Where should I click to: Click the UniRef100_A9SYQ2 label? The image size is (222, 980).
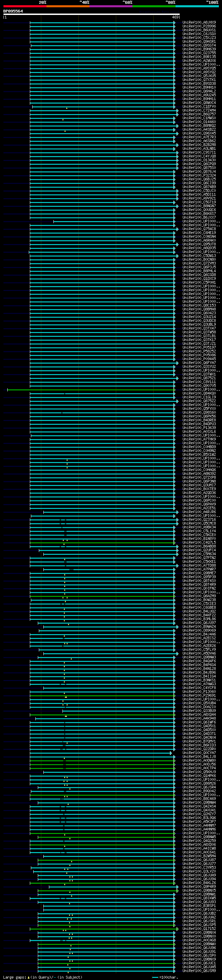coord(199,72)
